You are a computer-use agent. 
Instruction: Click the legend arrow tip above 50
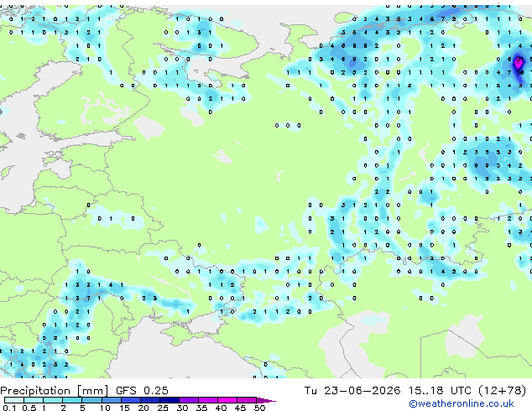pyautogui.click(x=266, y=400)
